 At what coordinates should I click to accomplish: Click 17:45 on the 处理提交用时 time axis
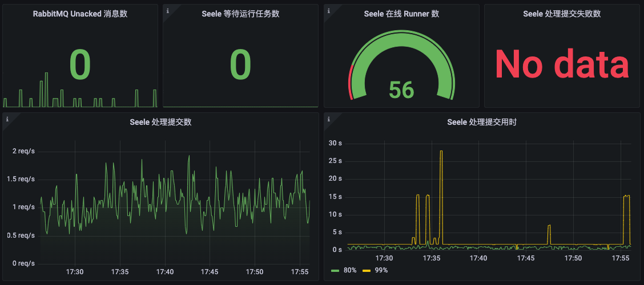coord(526,258)
